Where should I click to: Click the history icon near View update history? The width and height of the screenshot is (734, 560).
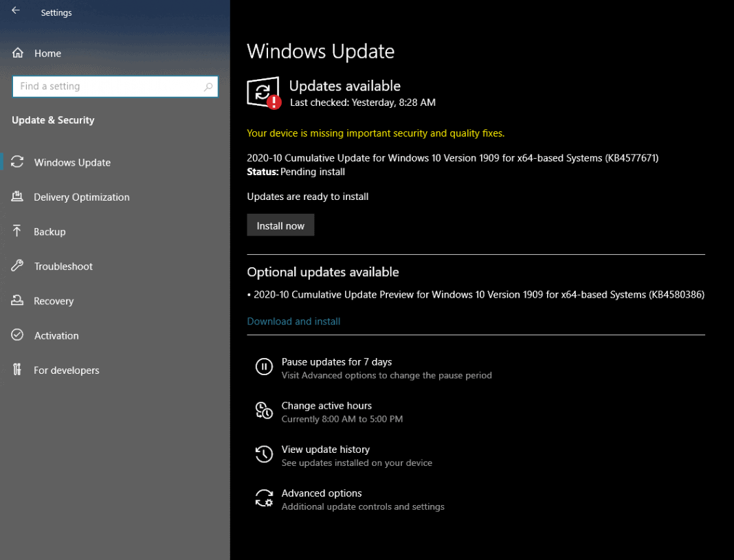click(264, 454)
